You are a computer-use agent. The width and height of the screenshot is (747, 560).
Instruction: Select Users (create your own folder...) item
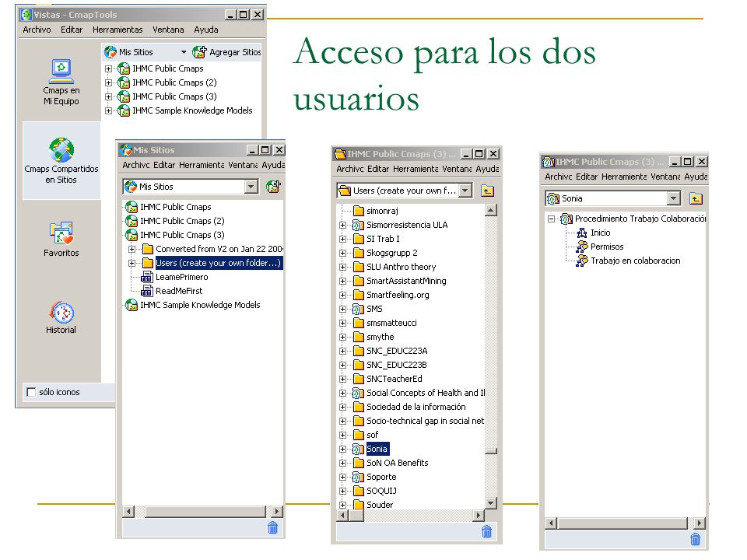point(218,263)
